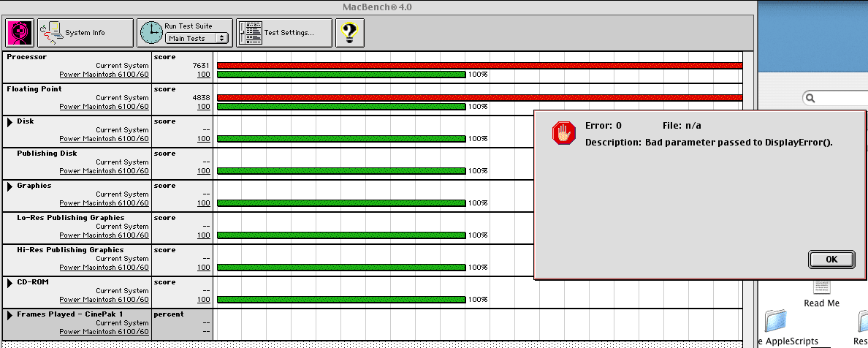Click Power Macintosh 6100/60 link under Processor
The width and height of the screenshot is (868, 348).
pyautogui.click(x=104, y=75)
